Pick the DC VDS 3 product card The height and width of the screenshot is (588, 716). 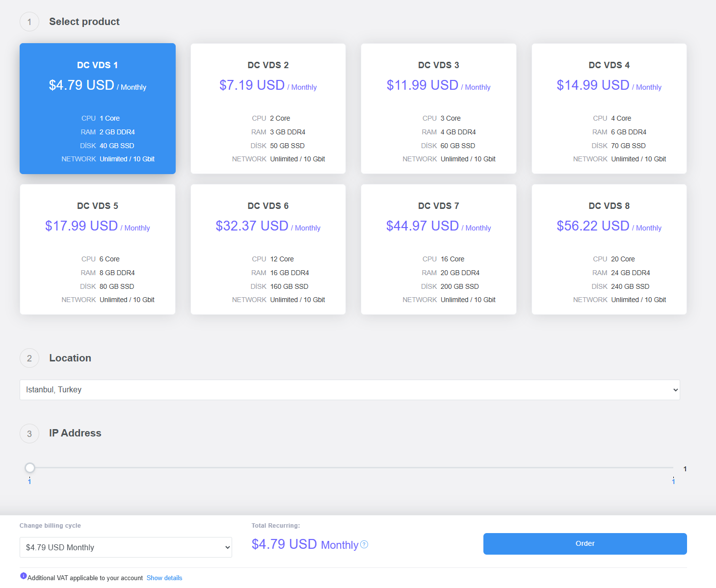click(x=438, y=108)
